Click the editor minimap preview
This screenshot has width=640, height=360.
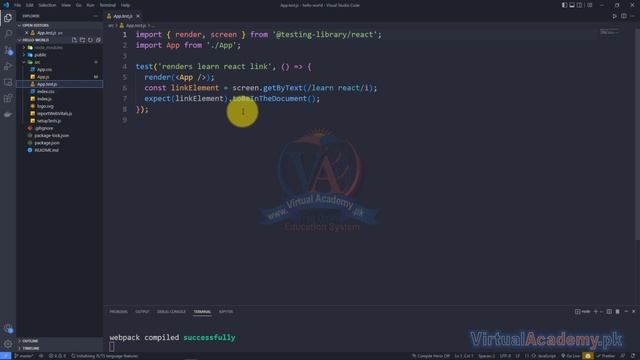coord(609,32)
